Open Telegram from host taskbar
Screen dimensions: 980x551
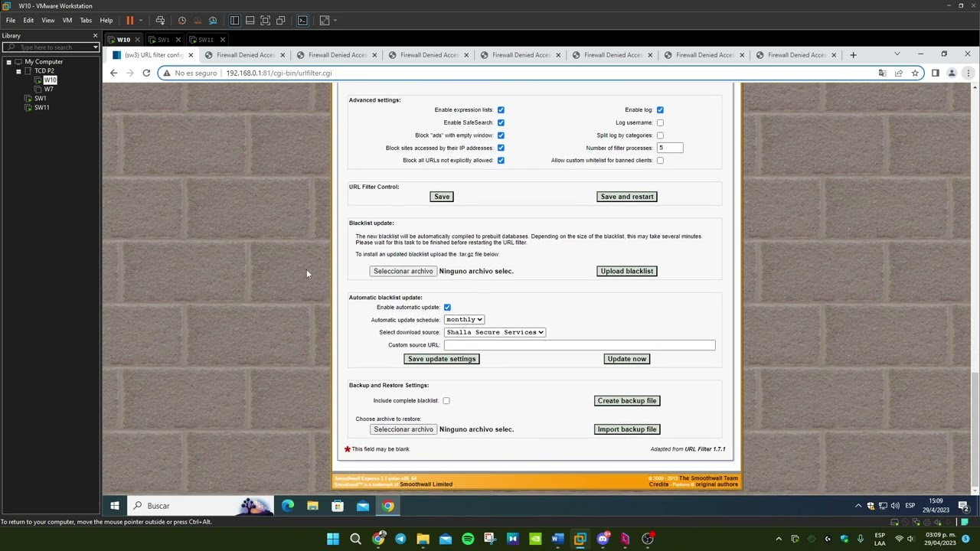(400, 539)
